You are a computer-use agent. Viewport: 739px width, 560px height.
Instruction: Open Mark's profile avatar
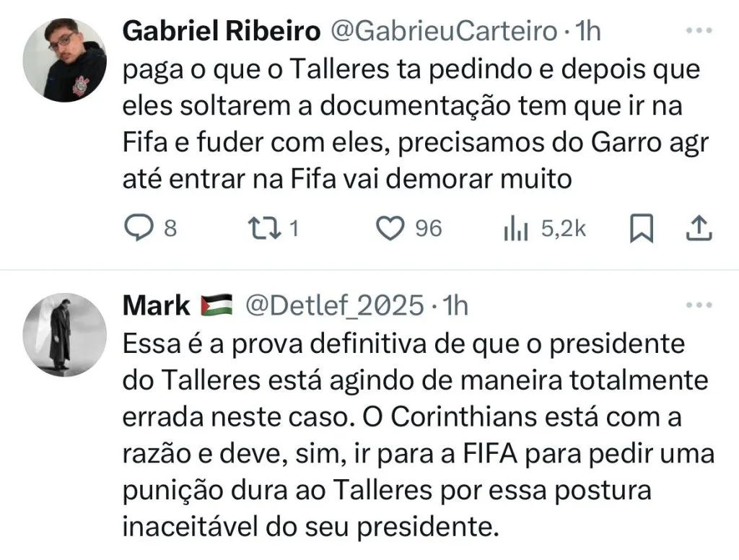tap(65, 334)
